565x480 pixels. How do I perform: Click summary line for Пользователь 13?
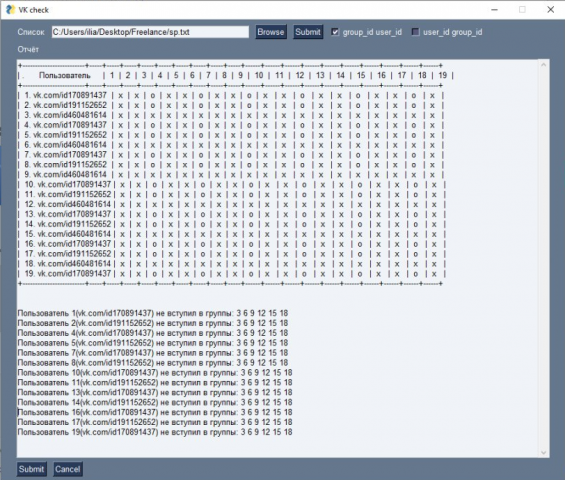[x=155, y=392]
